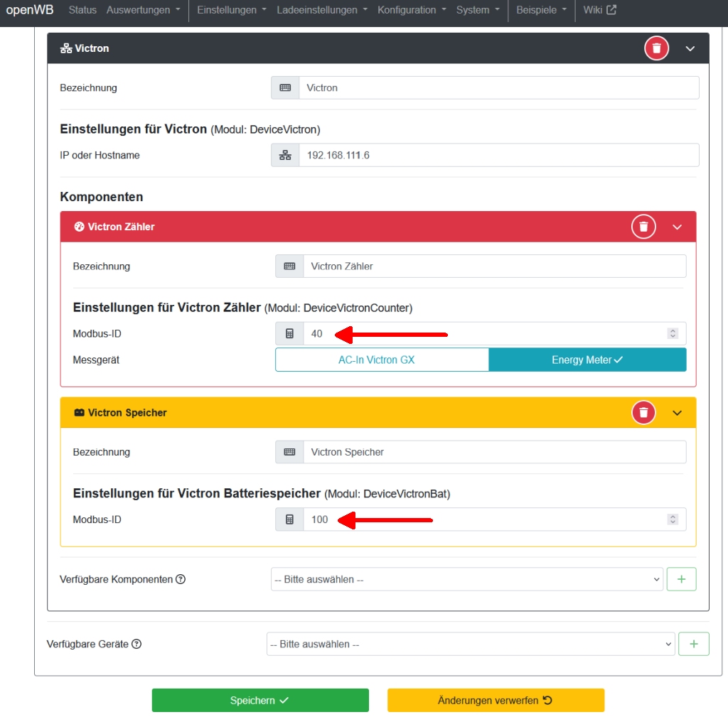Select AC-In Victron GX as Messgerät
Screen dimensions: 728x717
coord(382,360)
